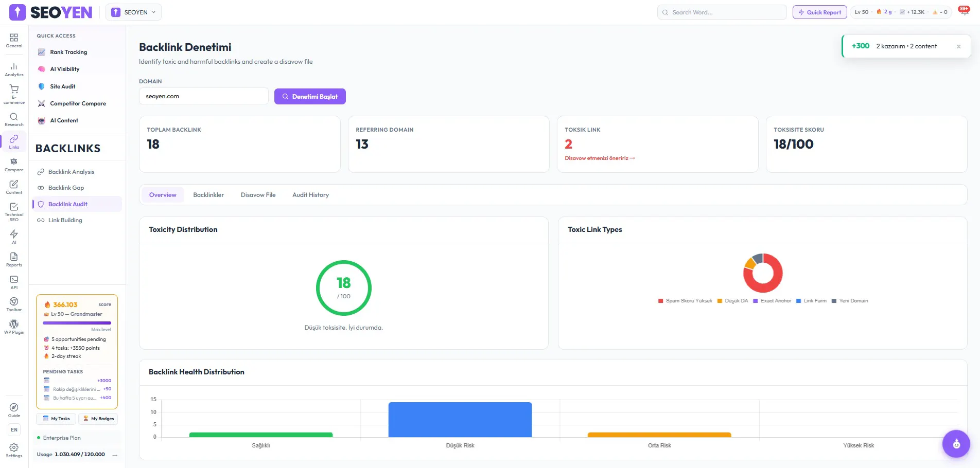Switch language using the EN button
The width and height of the screenshot is (980, 468).
(x=14, y=430)
